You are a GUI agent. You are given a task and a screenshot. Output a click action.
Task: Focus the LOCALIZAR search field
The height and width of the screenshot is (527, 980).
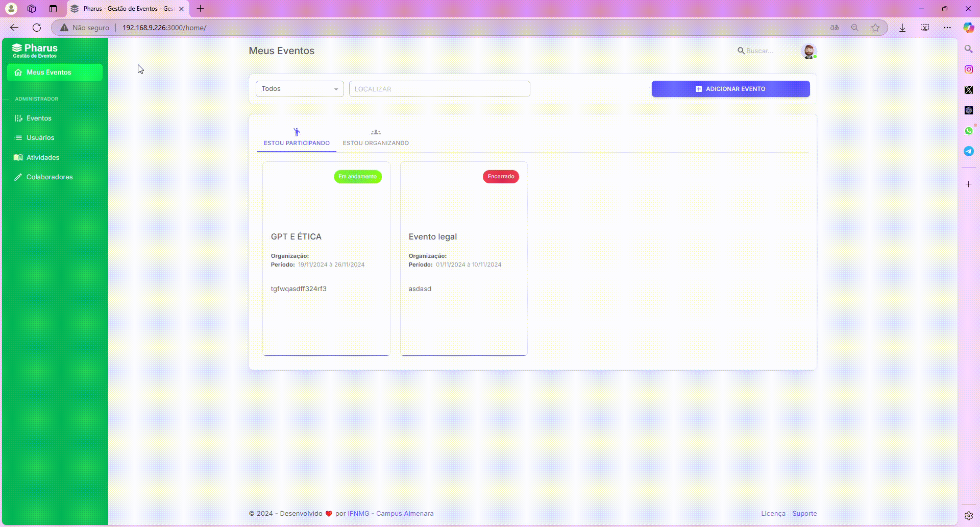[439, 89]
